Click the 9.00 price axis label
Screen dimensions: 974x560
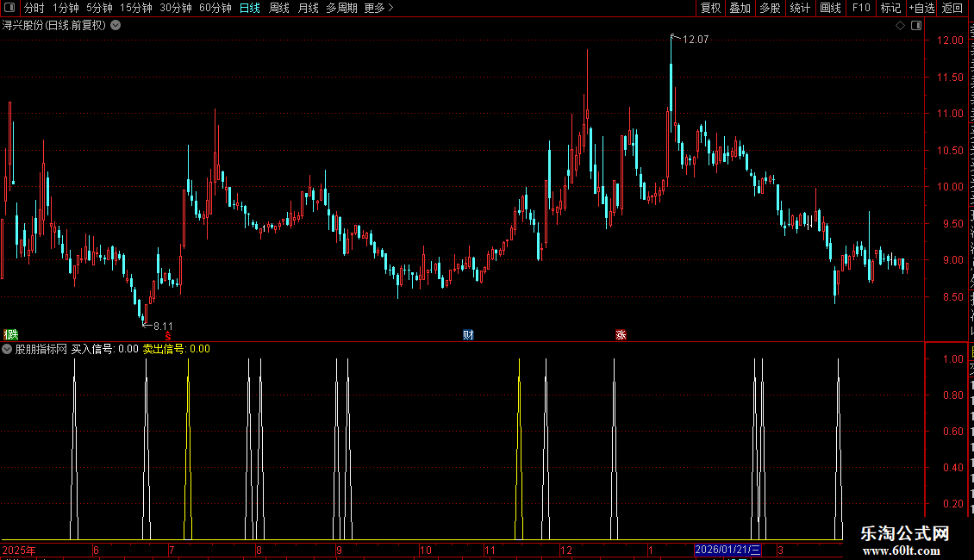coord(952,260)
